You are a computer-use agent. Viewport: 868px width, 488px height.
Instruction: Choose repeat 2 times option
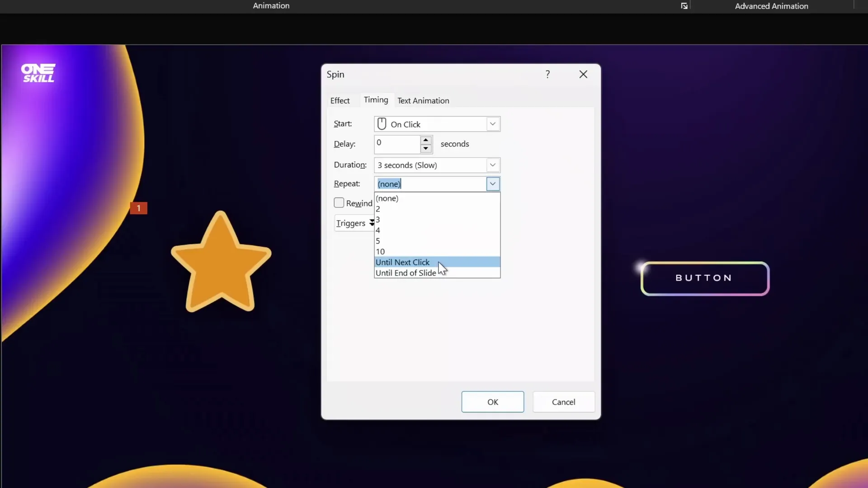pyautogui.click(x=437, y=209)
